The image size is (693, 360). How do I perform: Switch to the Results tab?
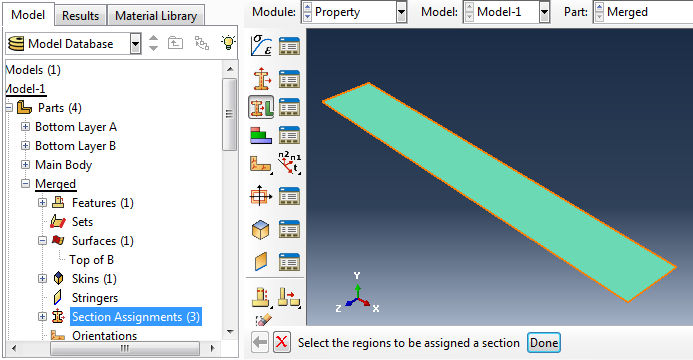[x=80, y=15]
